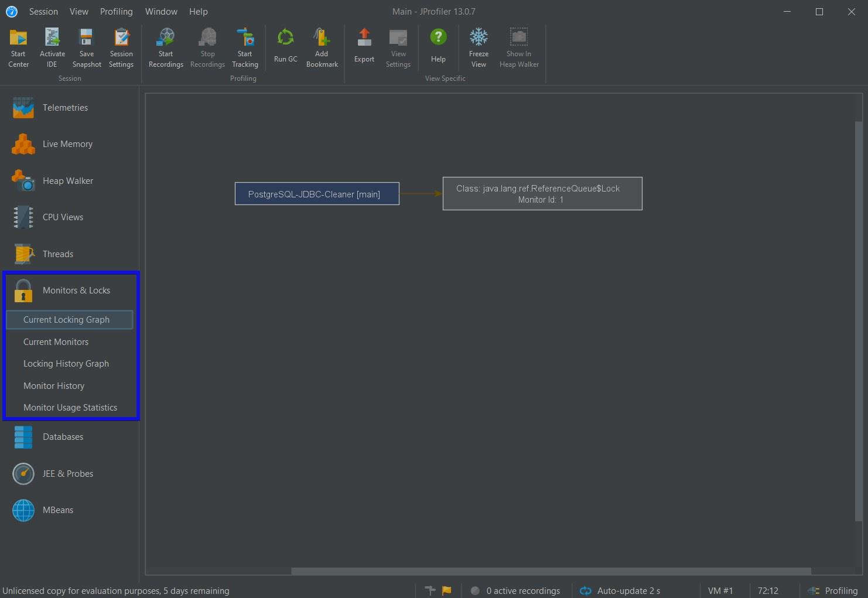Add a bookmark to the profiling timeline
Screen dimensions: 868x598
tap(322, 46)
